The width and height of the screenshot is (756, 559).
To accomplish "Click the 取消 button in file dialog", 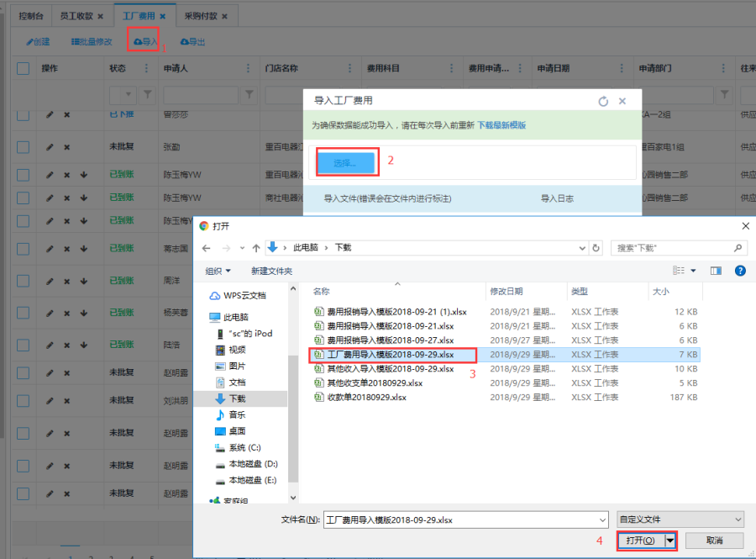I will point(714,541).
